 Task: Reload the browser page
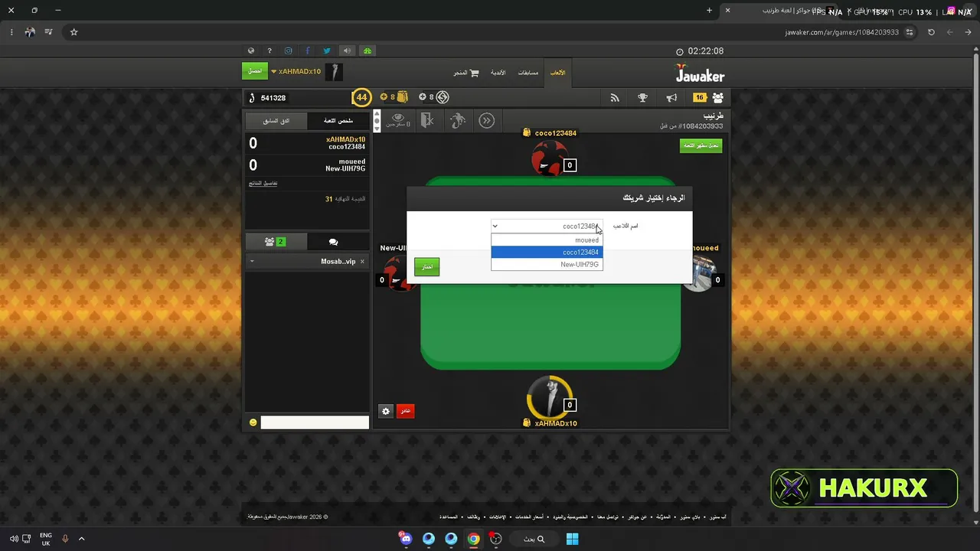pos(931,32)
